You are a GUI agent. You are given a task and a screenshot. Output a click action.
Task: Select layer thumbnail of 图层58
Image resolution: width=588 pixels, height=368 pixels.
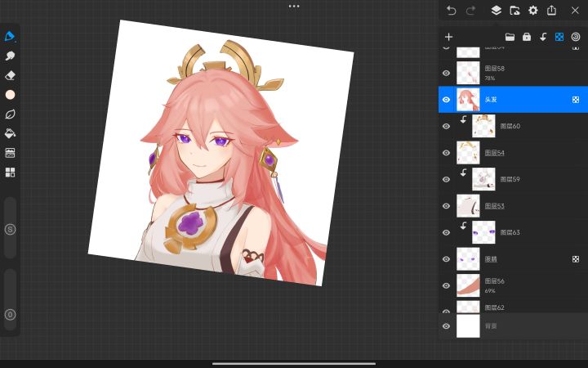[x=468, y=73]
